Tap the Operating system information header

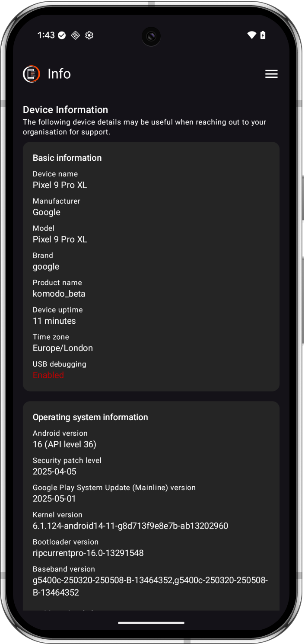[x=90, y=417]
